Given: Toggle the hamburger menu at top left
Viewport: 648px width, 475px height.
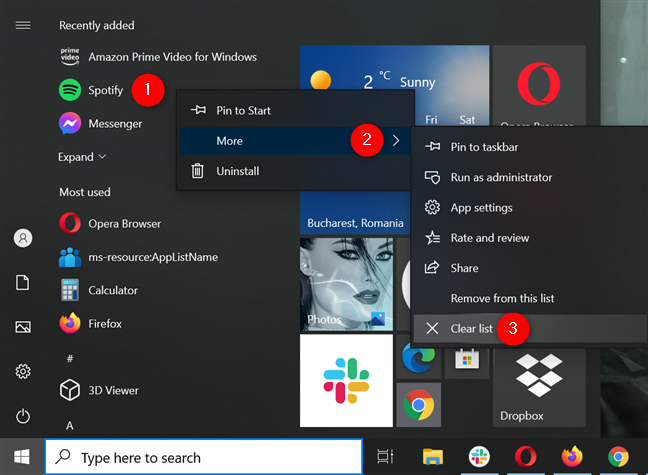Looking at the screenshot, I should [x=22, y=25].
